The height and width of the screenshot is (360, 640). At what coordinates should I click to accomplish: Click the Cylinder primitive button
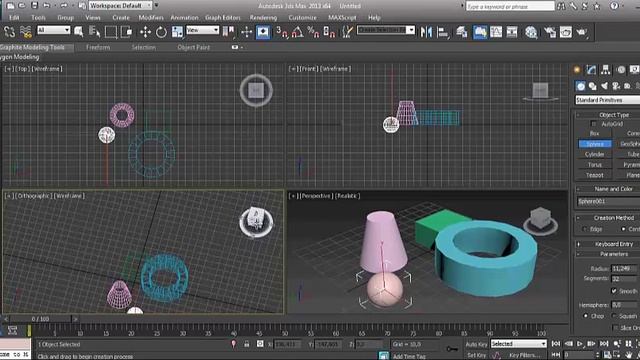(x=595, y=154)
